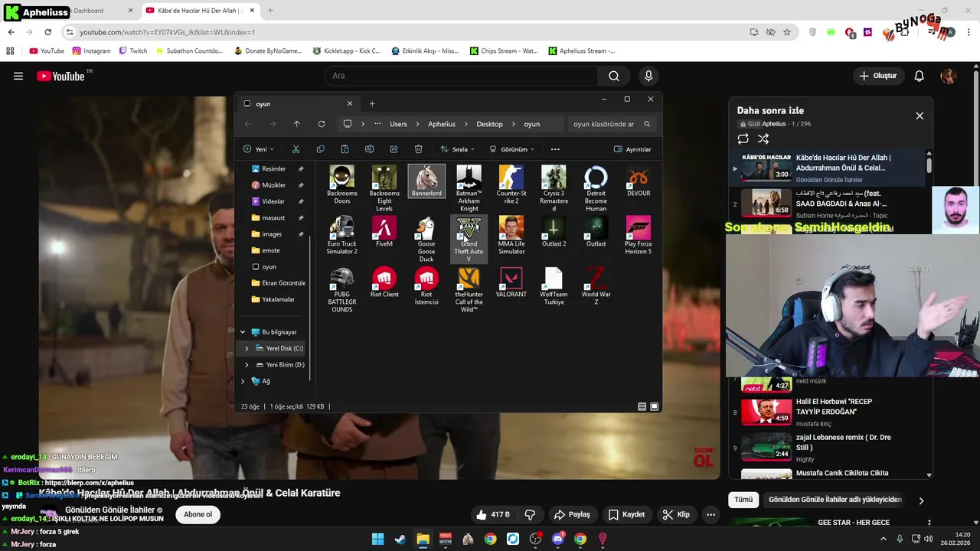Open the Bannerlord game shortcut
This screenshot has height=551, width=980.
[x=426, y=181]
